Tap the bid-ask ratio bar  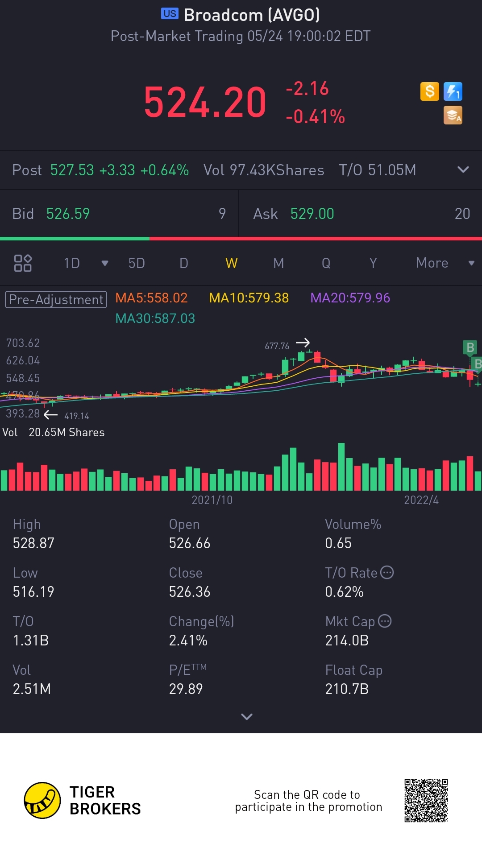[241, 239]
